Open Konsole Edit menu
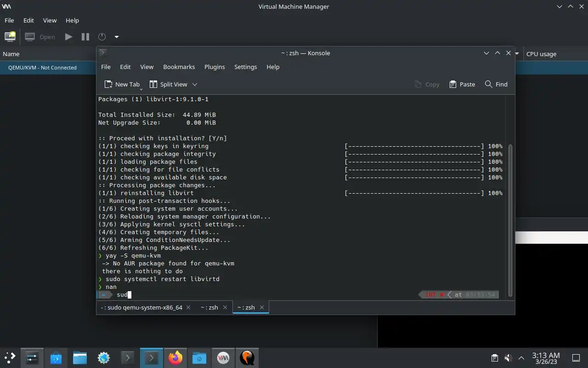 tap(125, 67)
